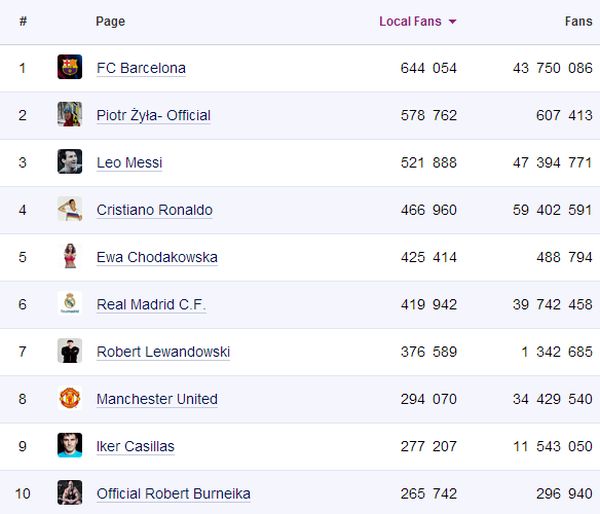Go to the Leo Messi page link
The image size is (600, 514).
(x=129, y=163)
